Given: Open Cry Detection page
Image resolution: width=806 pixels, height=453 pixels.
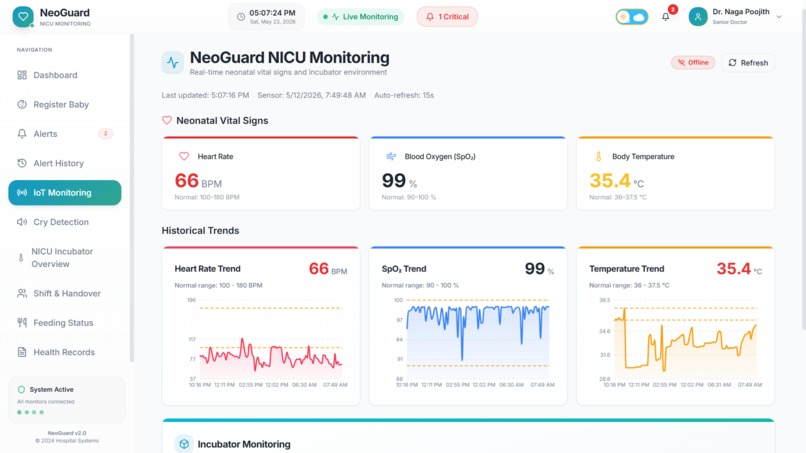Looking at the screenshot, I should click(x=65, y=222).
